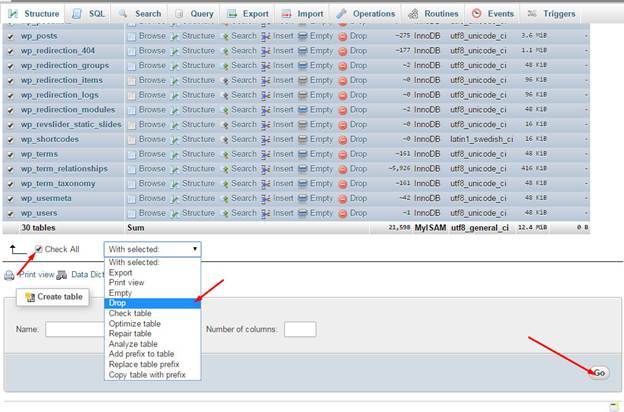This screenshot has height=412, width=624.
Task: Click Drop link for wp_users
Action: (x=358, y=213)
